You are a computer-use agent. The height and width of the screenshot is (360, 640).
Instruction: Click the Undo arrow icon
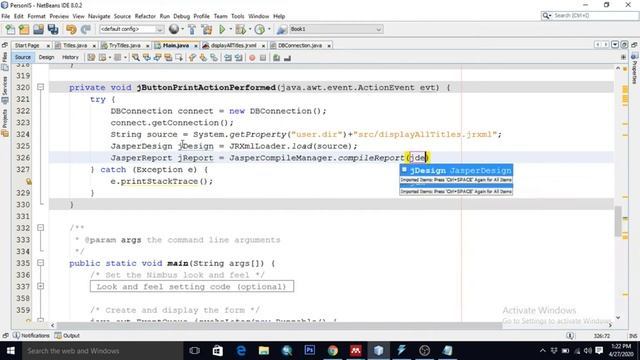click(71, 29)
